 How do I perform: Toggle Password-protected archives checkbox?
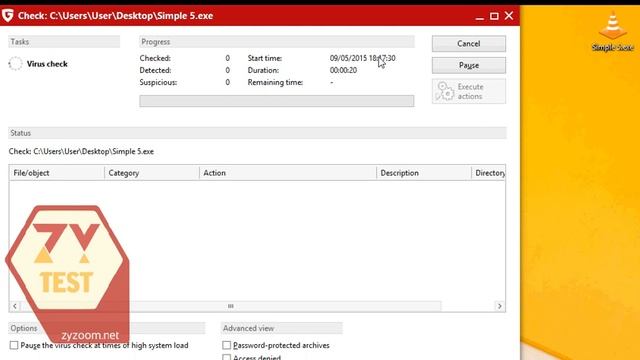coord(227,345)
